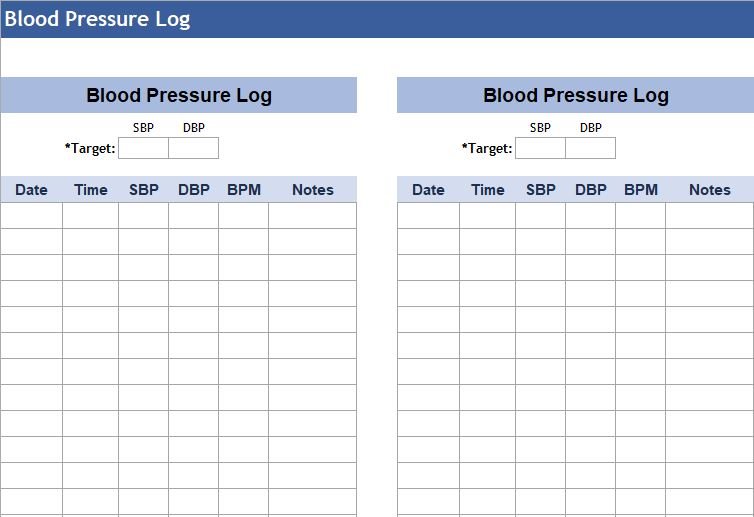754x517 pixels.
Task: Click the right table Date column header
Action: click(428, 189)
